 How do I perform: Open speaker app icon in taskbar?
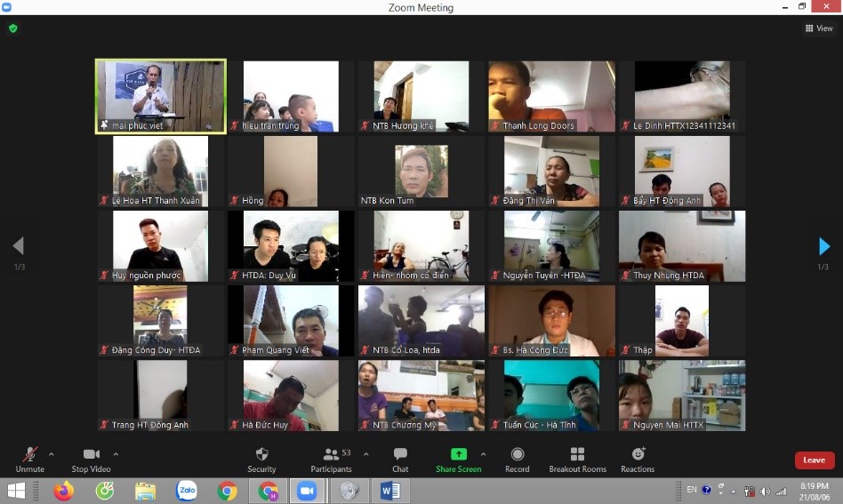(x=350, y=491)
